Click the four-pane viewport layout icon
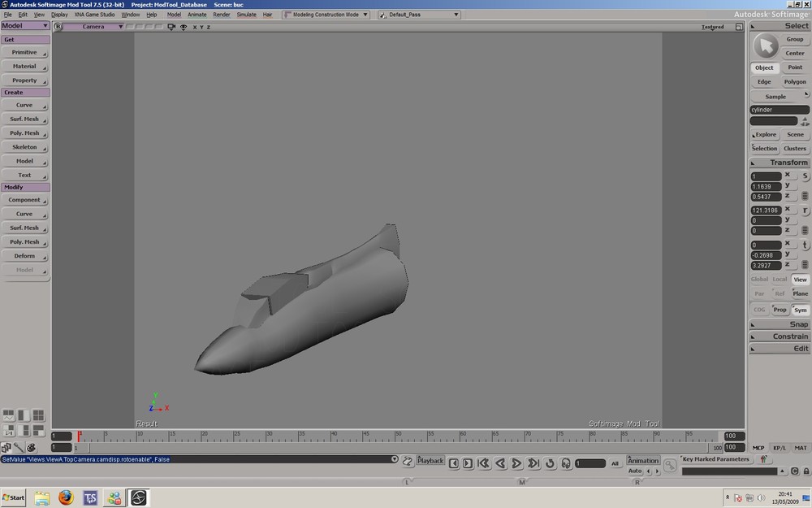 point(38,415)
